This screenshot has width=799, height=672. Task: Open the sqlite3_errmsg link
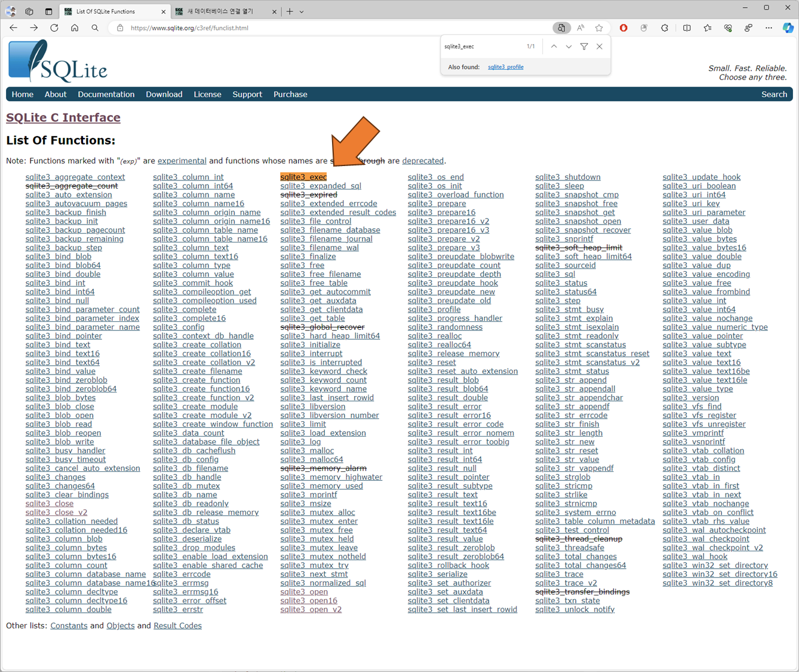[181, 583]
